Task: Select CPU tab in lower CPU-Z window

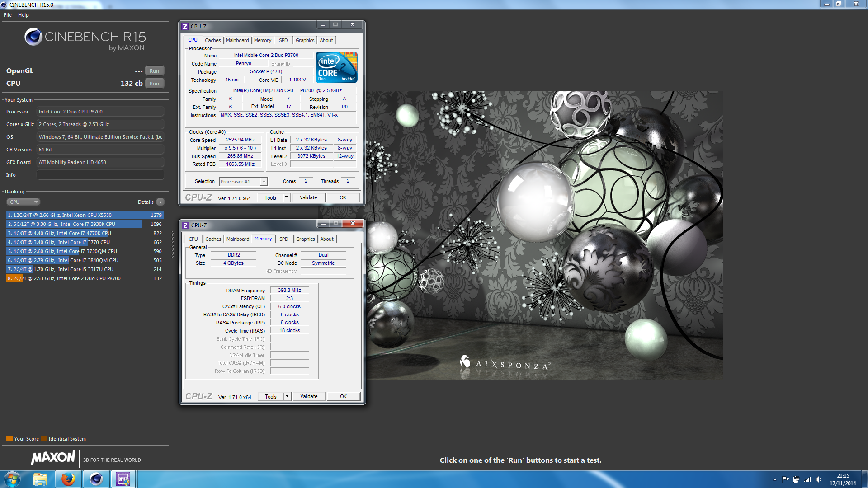Action: coord(193,239)
